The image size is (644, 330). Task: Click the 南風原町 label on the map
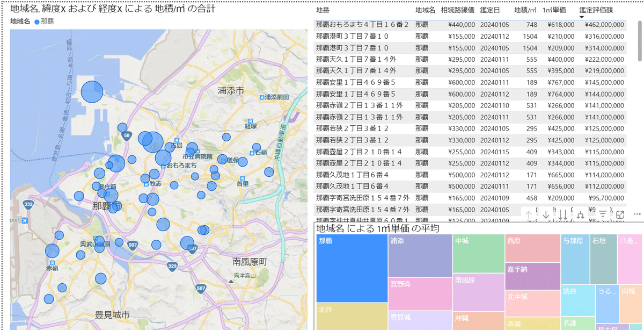250,262
